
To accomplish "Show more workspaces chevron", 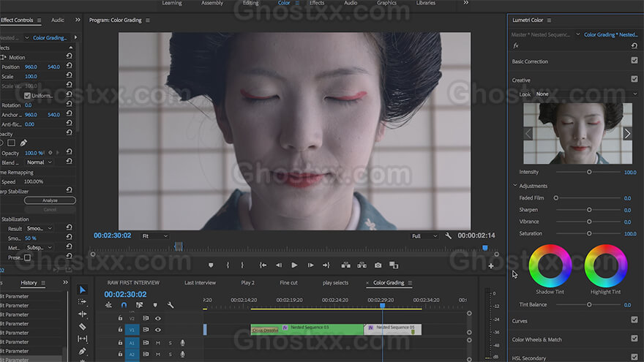I will [x=465, y=3].
